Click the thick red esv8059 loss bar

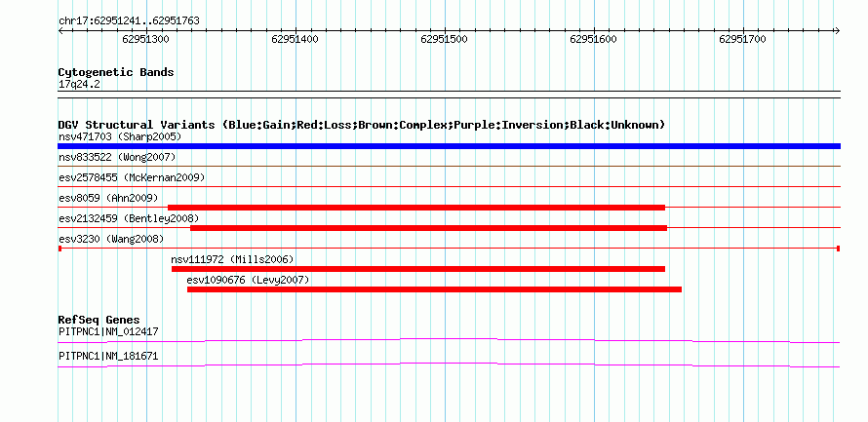pyautogui.click(x=416, y=208)
